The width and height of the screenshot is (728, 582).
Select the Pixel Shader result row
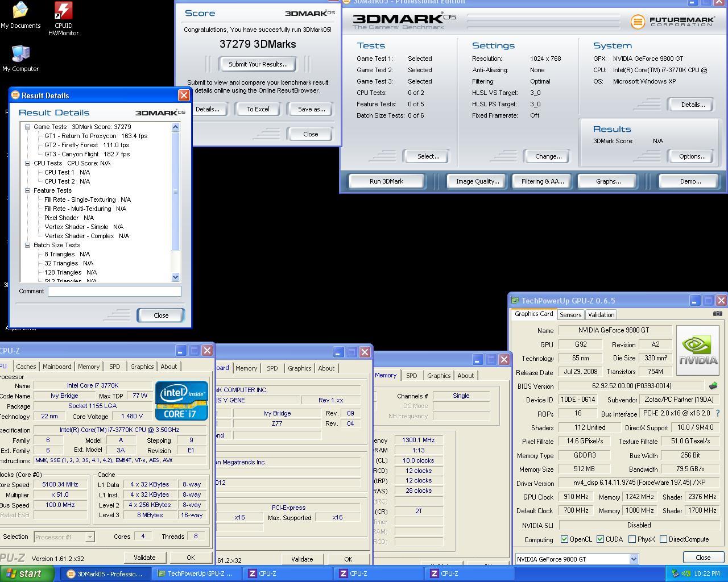click(69, 218)
